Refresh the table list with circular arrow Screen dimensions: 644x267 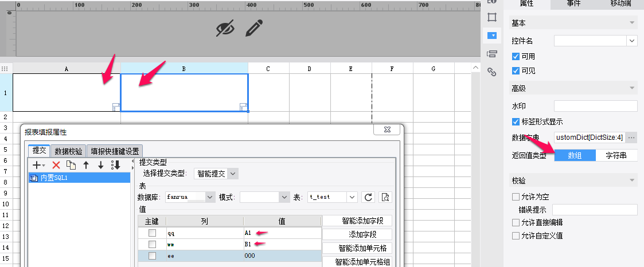tap(368, 197)
